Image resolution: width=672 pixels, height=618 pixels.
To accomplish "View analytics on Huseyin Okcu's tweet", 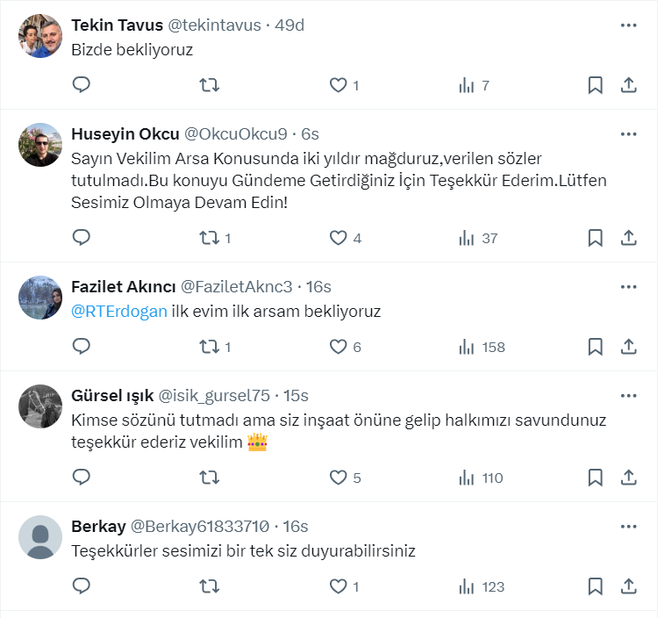I will [x=467, y=238].
